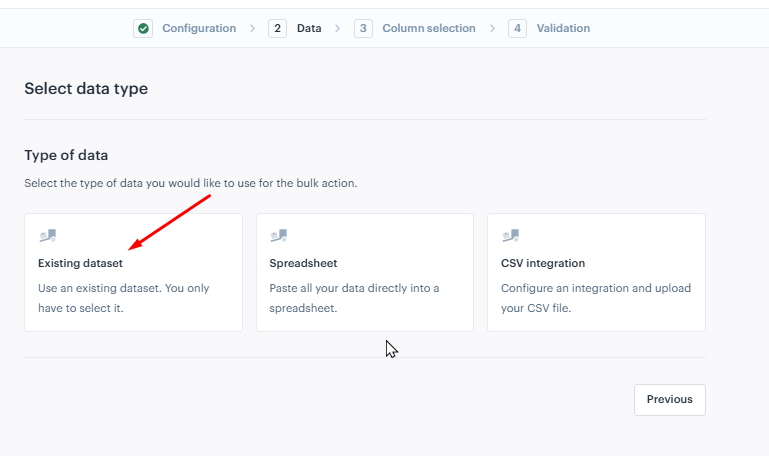Click the Existing dataset card icon
The width and height of the screenshot is (769, 456).
tap(48, 235)
